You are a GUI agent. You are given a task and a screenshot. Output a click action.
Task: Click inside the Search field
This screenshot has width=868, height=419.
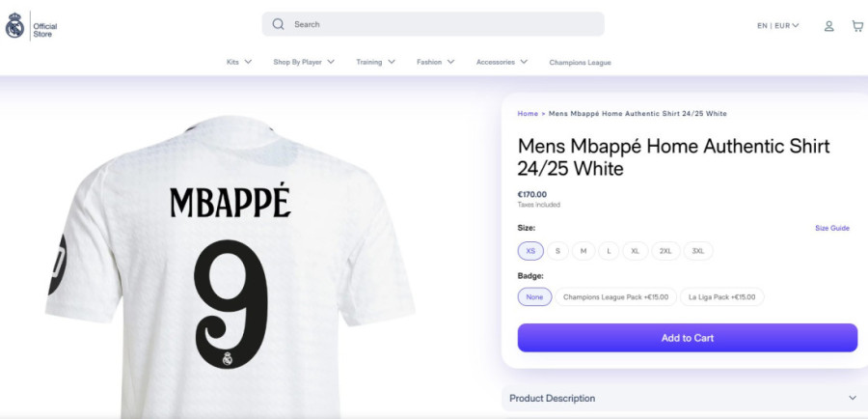tap(433, 24)
